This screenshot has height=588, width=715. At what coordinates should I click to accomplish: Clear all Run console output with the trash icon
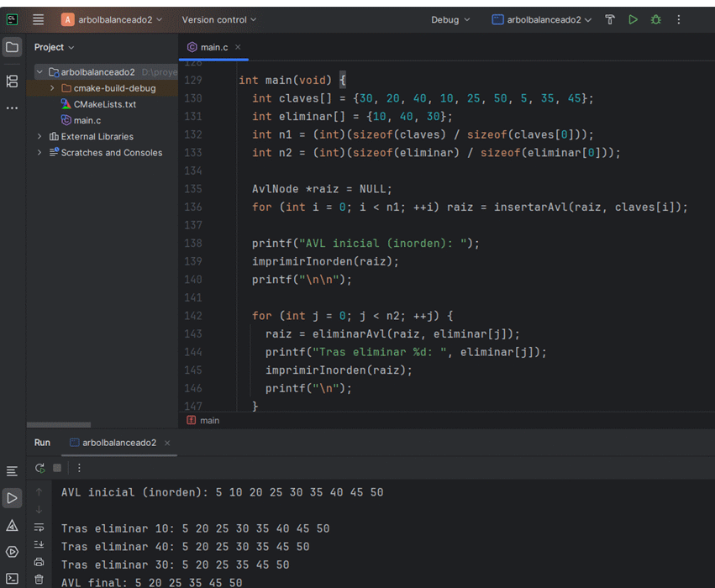[x=39, y=580]
